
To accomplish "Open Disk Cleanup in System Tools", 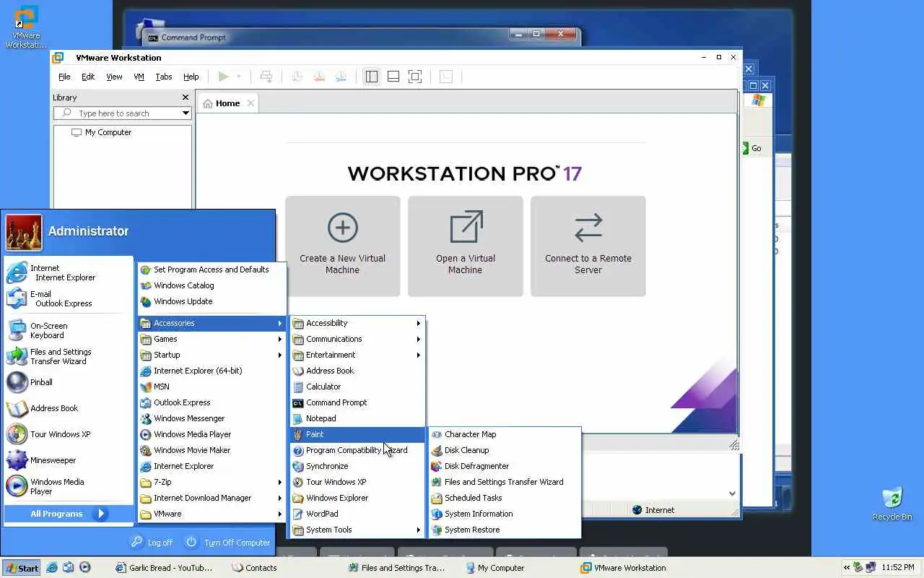I will tap(505, 450).
